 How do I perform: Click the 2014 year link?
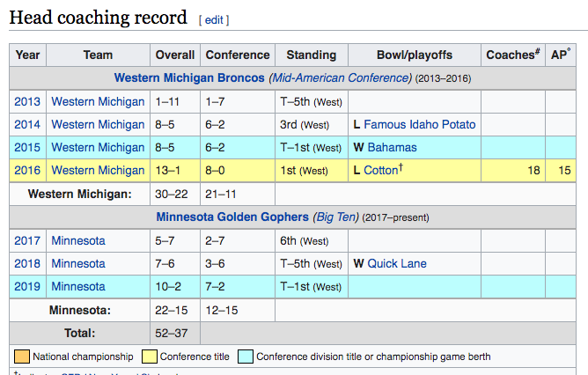point(27,124)
